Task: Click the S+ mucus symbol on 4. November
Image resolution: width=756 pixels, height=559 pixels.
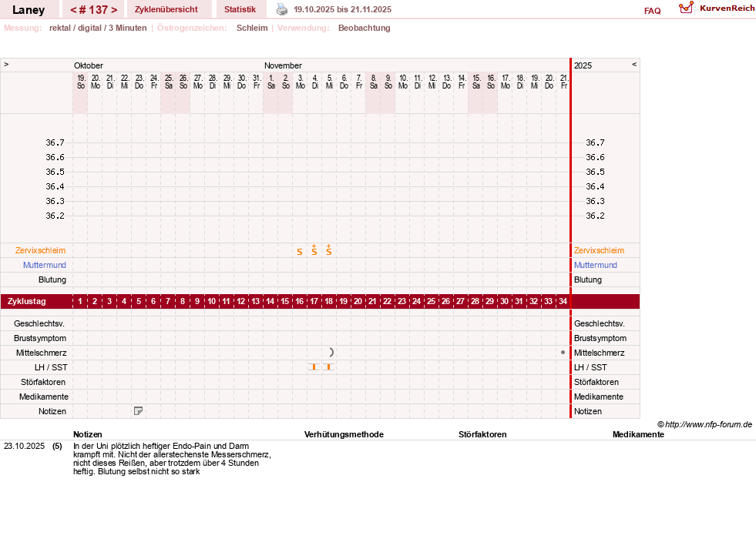Action: [x=314, y=249]
